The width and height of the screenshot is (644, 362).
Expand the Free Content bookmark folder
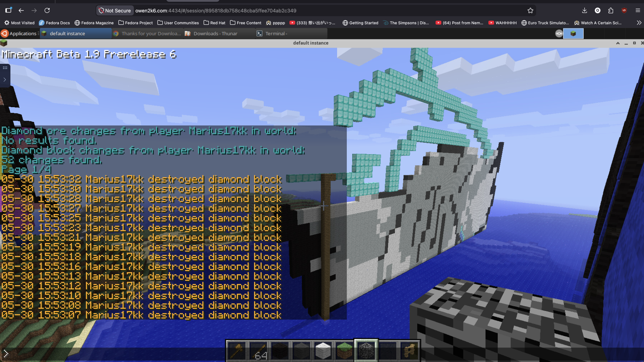click(246, 23)
